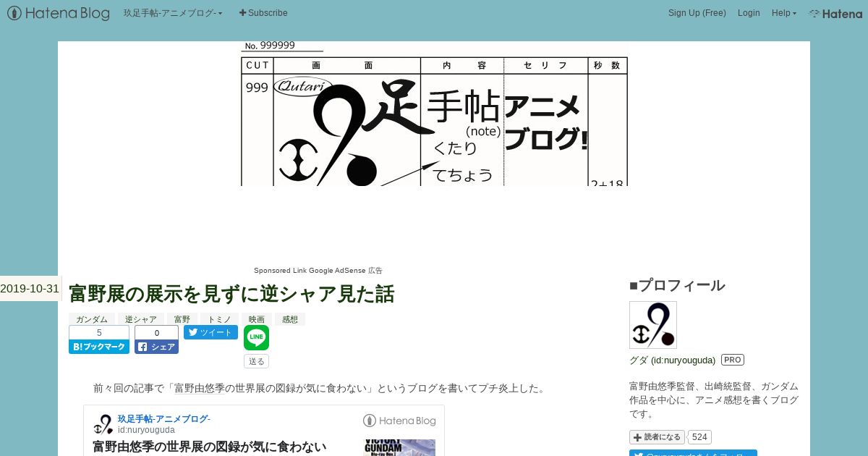
Task: Open the sidebar profile avatar image
Action: tap(653, 325)
